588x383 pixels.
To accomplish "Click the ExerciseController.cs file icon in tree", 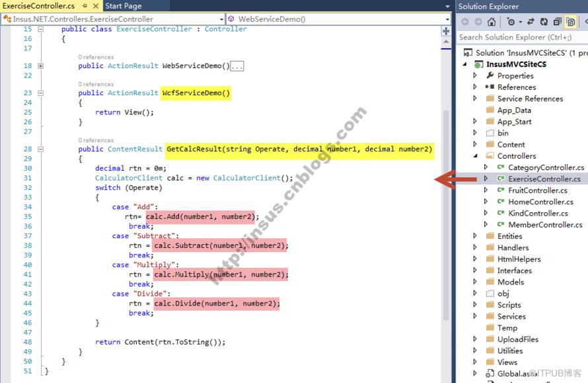I will 501,179.
